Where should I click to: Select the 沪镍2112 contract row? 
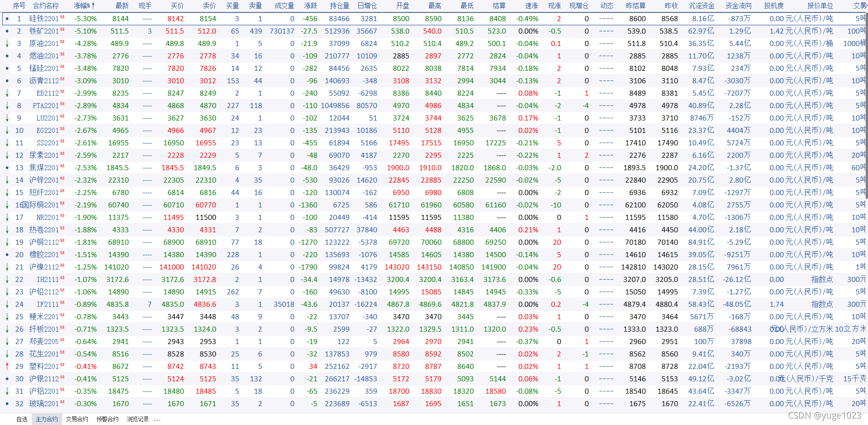[434, 267]
